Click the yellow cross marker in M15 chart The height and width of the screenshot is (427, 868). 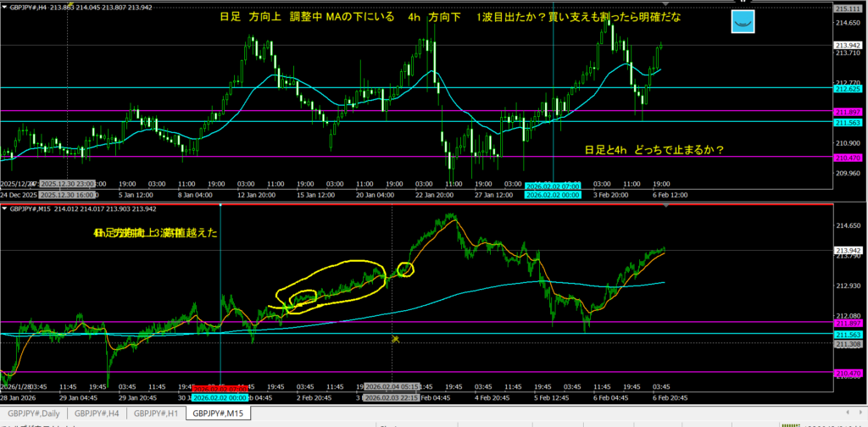click(395, 339)
